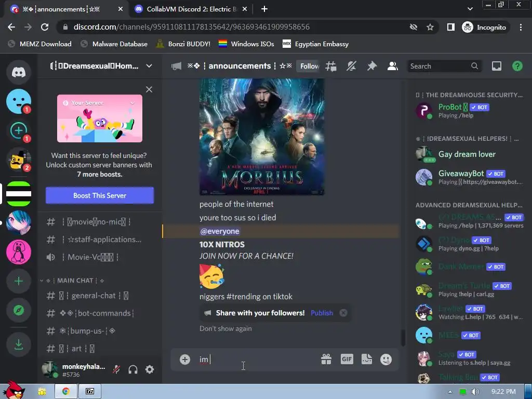Open the pink penguin server icon
Viewport: 532px width, 399px height.
(19, 252)
